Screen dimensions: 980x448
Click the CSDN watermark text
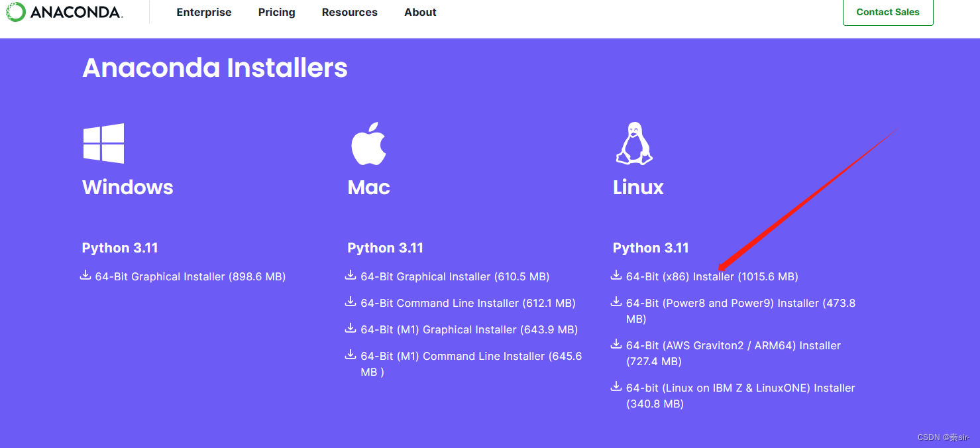click(943, 437)
